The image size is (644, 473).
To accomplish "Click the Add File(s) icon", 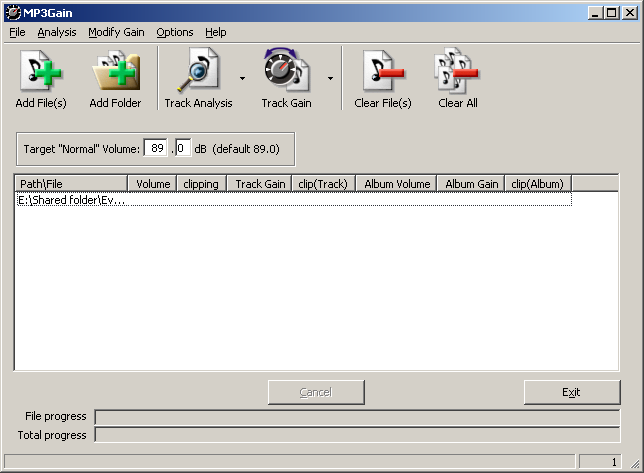I will (x=41, y=70).
